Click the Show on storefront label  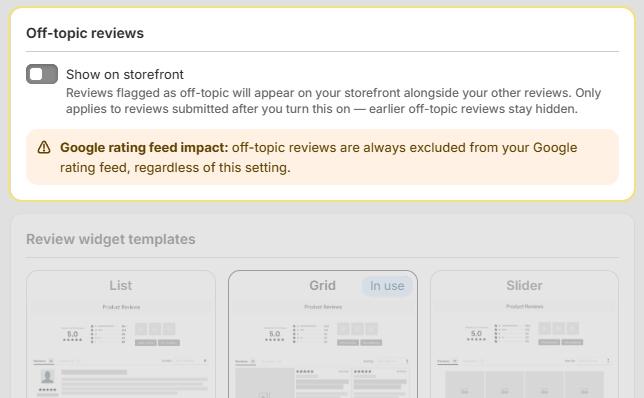(x=125, y=74)
